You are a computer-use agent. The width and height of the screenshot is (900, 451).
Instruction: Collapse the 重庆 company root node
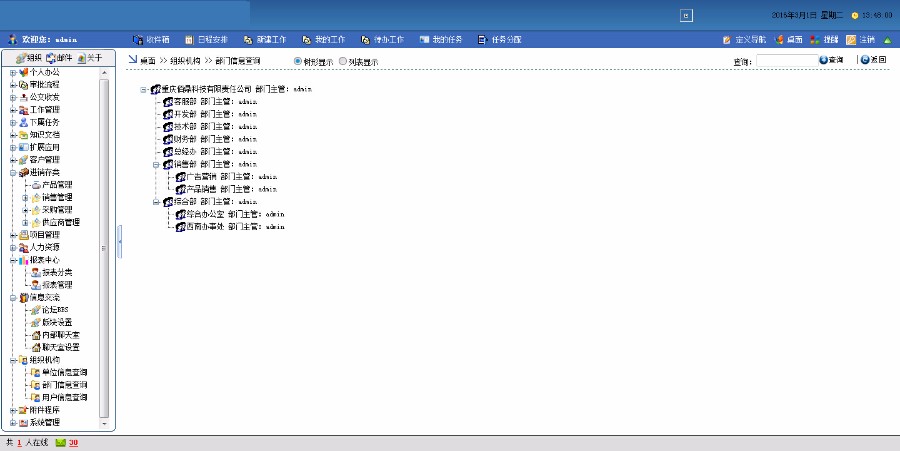click(143, 90)
